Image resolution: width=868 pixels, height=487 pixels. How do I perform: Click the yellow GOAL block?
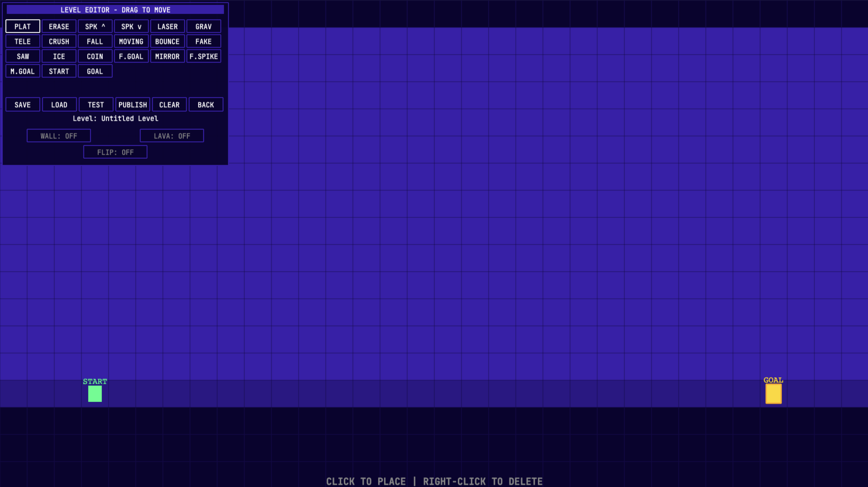[773, 393]
